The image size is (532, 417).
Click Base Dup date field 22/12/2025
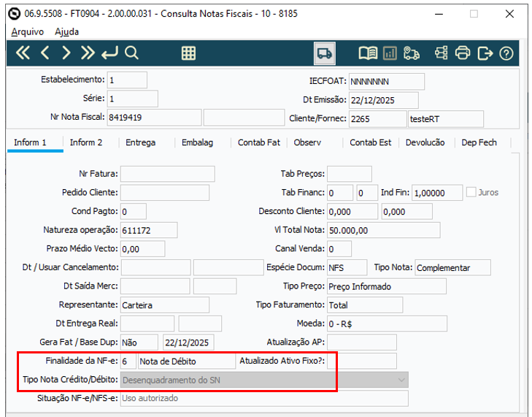188,342
